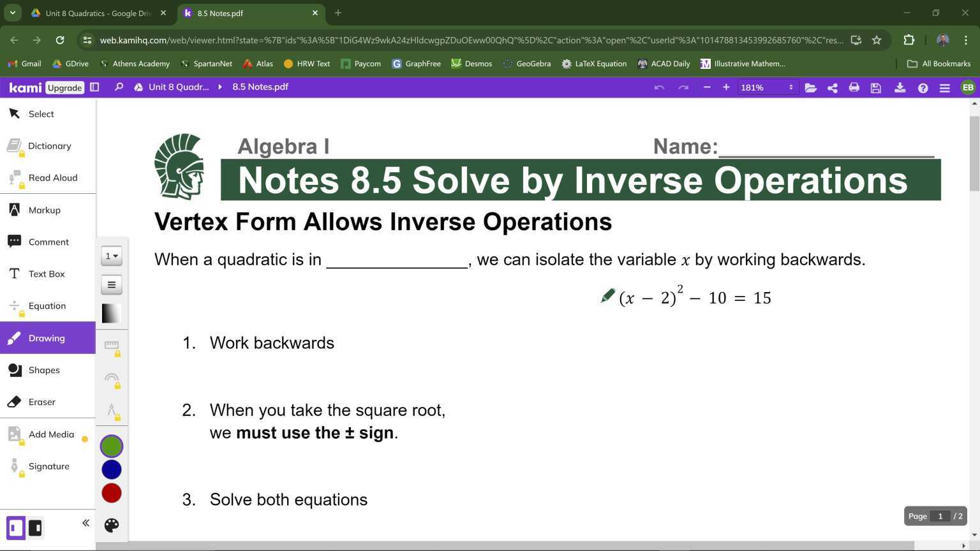Open the Signature tool
Viewport: 980px width, 551px height.
click(48, 466)
